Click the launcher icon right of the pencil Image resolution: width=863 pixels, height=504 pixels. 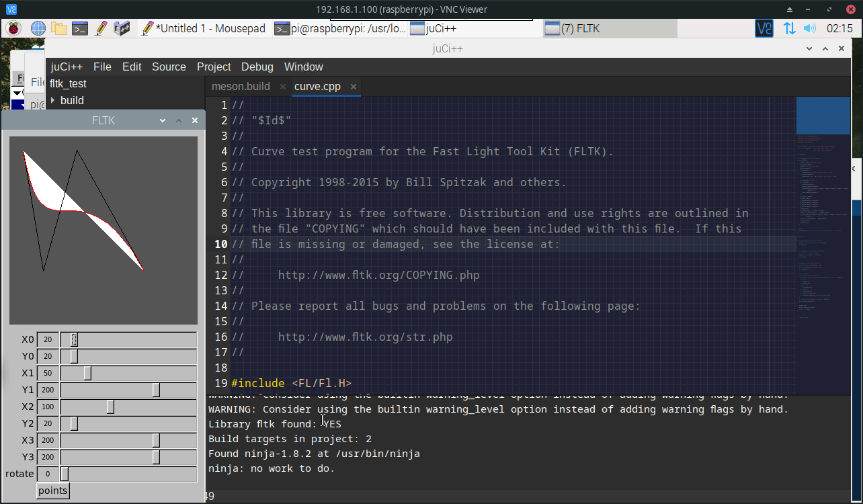[121, 28]
